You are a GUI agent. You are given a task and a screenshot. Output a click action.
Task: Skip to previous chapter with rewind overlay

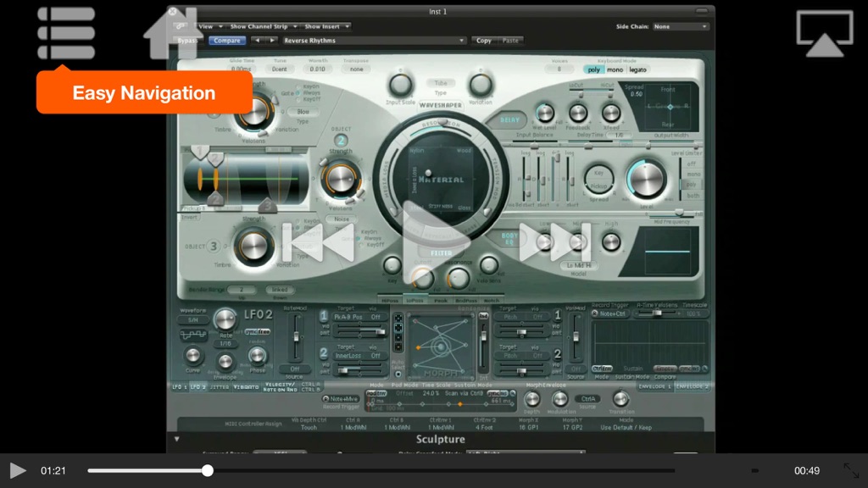[x=319, y=242]
